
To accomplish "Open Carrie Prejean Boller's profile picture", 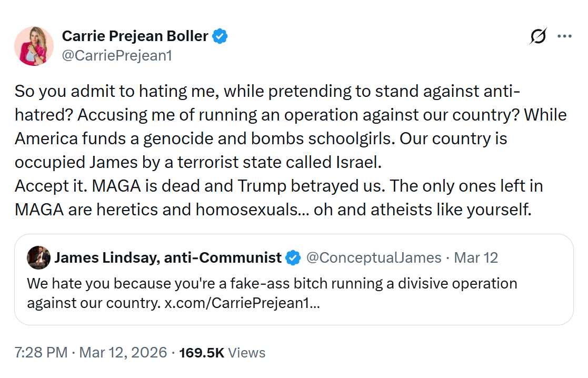I will coord(34,46).
